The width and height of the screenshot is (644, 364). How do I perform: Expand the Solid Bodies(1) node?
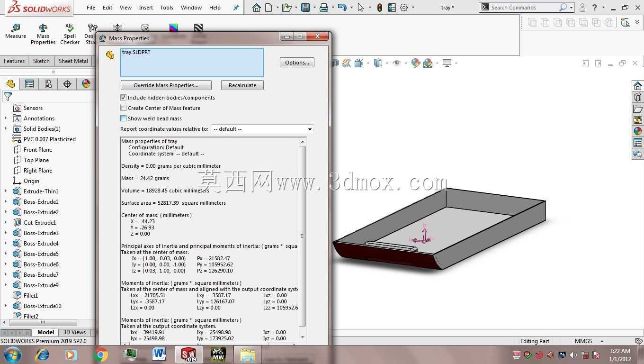point(6,129)
